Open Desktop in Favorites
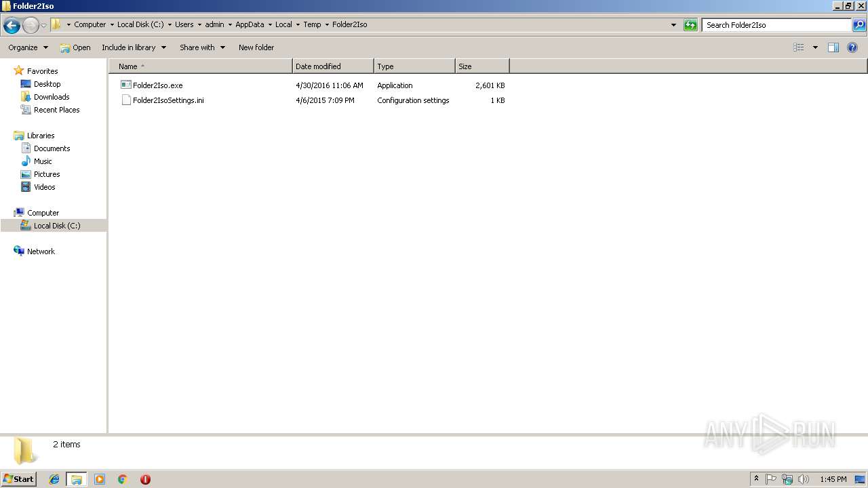Image resolution: width=868 pixels, height=488 pixels. (47, 84)
